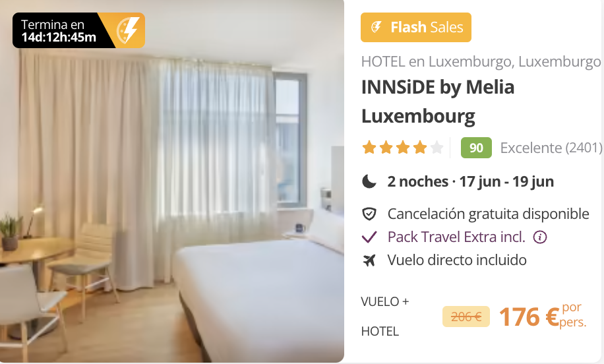The width and height of the screenshot is (604, 364).
Task: Select the hotel room photo thumbnail
Action: coord(172,181)
